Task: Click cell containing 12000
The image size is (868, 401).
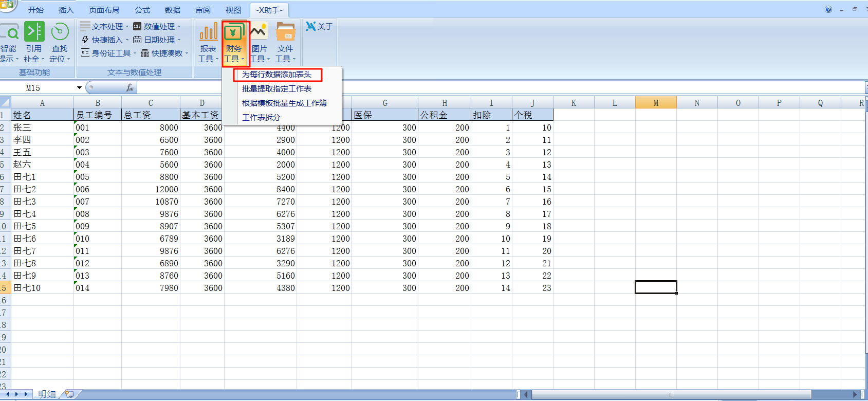Action: (151, 189)
